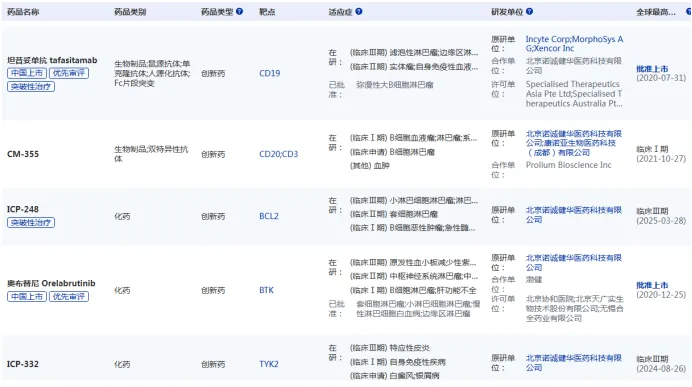The height and width of the screenshot is (387, 692).
Task: Select drug name CM-355
Action: (23, 154)
